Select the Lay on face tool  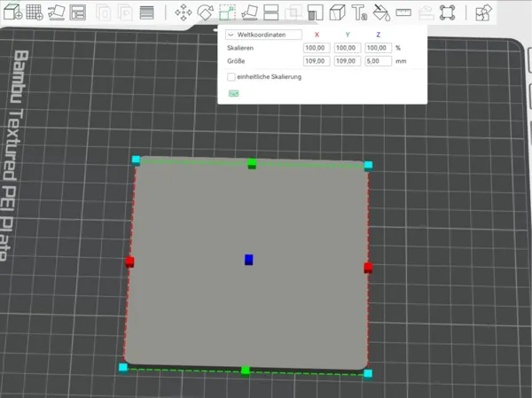[249, 12]
